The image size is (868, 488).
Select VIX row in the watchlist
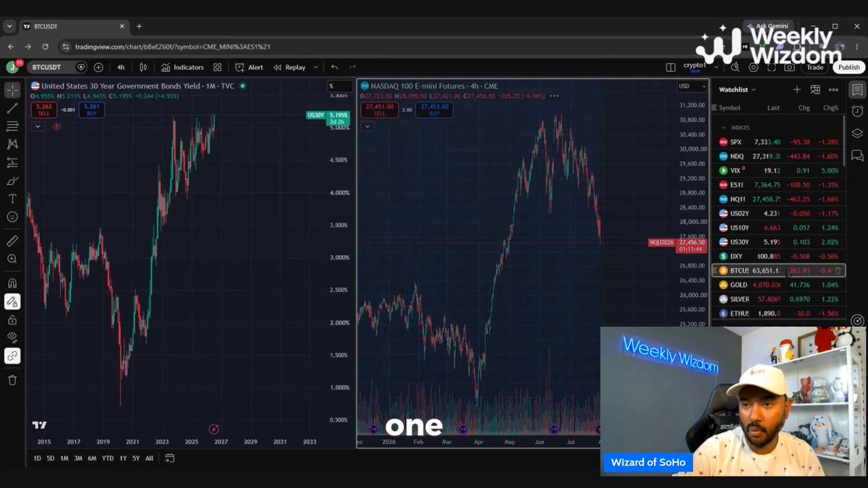coord(778,171)
